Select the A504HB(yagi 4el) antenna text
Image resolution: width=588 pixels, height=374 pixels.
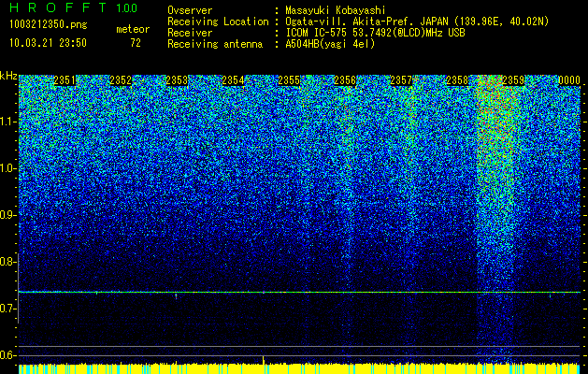pyautogui.click(x=330, y=44)
